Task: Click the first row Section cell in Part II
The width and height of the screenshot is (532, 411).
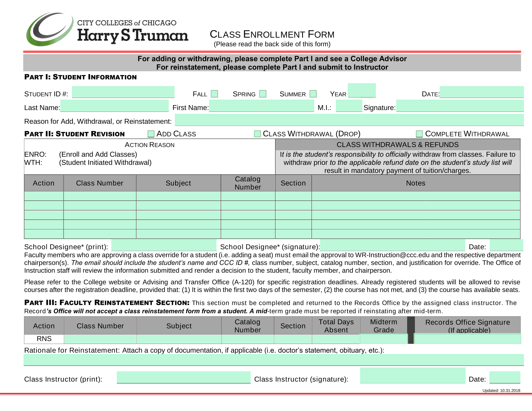Action: (293, 196)
